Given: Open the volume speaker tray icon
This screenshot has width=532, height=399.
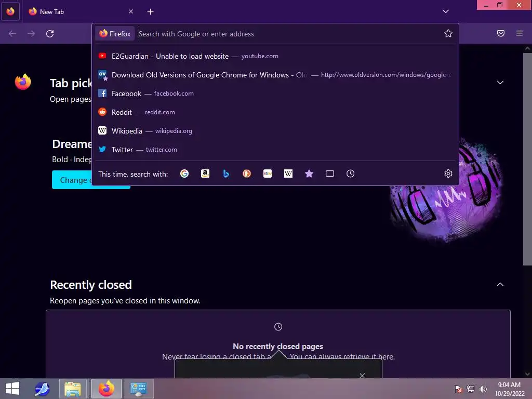Looking at the screenshot, I should pos(483,389).
